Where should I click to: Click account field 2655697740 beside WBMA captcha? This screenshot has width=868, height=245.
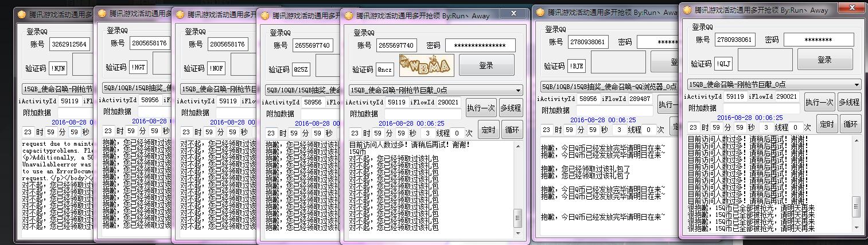[396, 45]
